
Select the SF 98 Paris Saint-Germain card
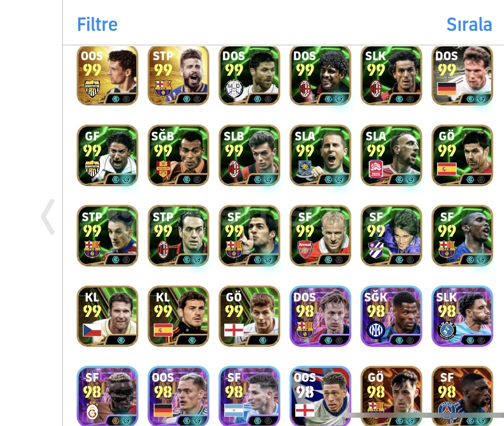[462, 396]
